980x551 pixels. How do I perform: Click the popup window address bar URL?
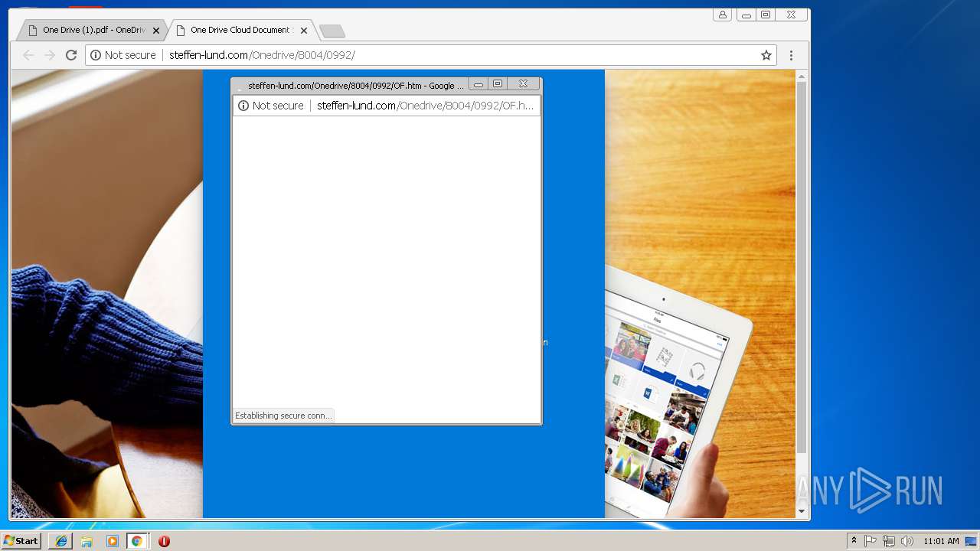(425, 106)
